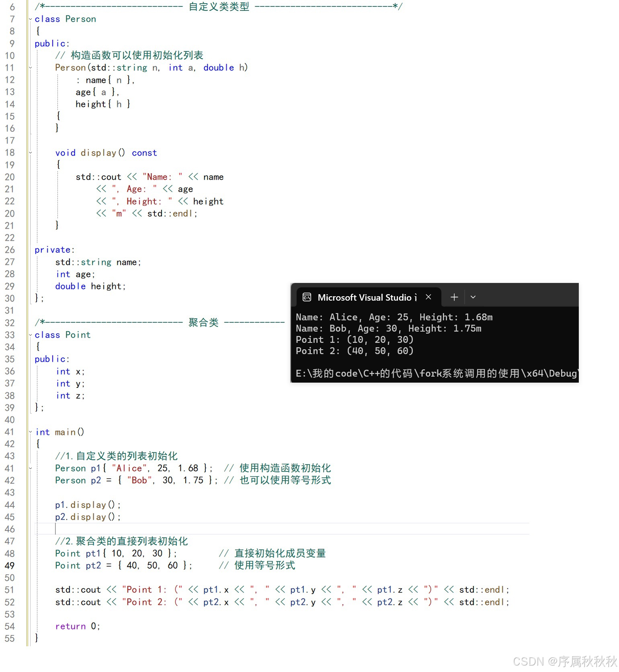Click 'Person(std::string n, int a, double h)'
Screen dimensions: 619x672
[x=152, y=68]
